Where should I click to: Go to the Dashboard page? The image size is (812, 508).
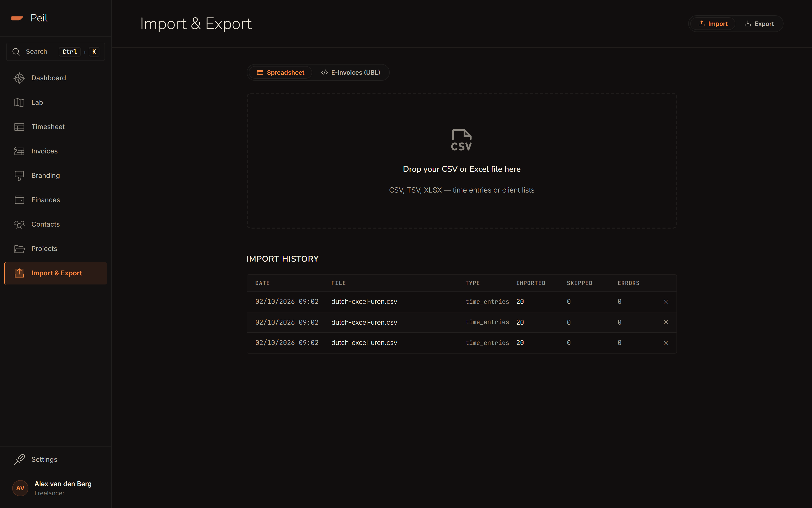coord(55,78)
